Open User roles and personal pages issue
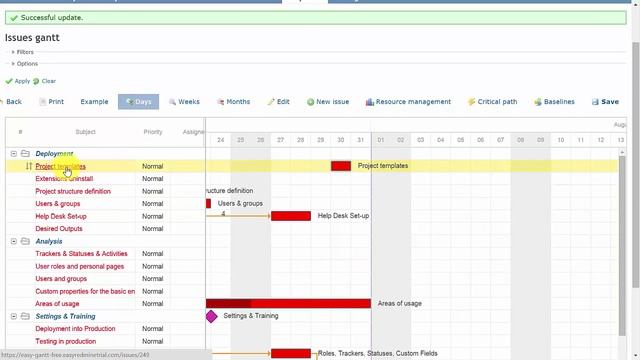The width and height of the screenshot is (640, 360). (x=80, y=267)
